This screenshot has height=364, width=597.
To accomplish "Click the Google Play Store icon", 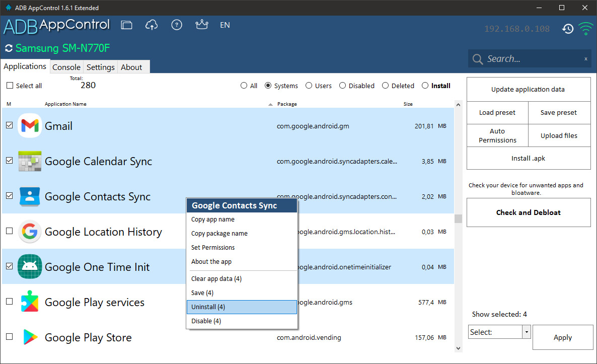I will click(x=30, y=337).
